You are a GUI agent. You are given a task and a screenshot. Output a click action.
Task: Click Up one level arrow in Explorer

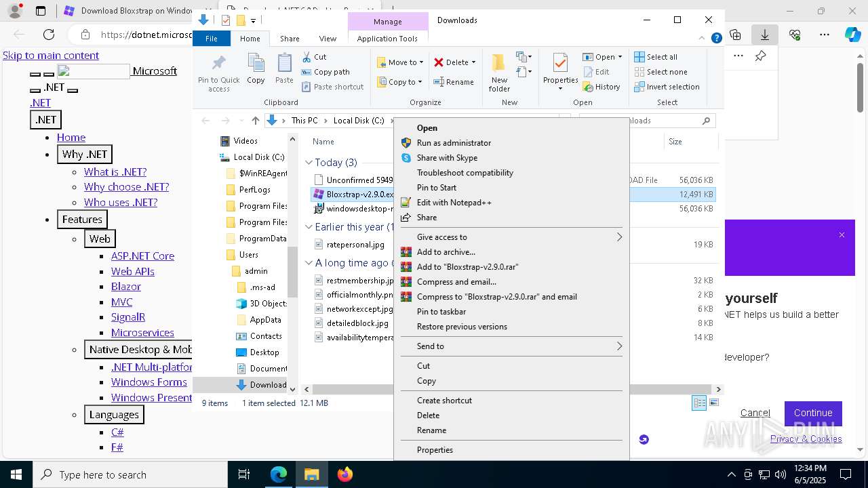(255, 121)
